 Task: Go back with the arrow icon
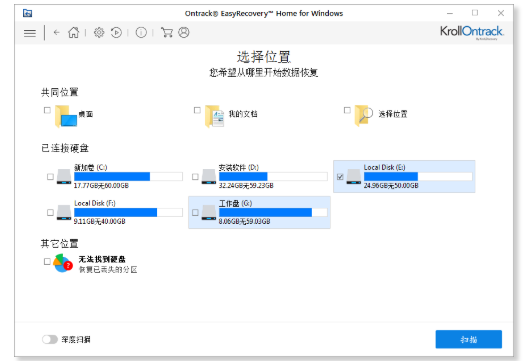coord(56,32)
